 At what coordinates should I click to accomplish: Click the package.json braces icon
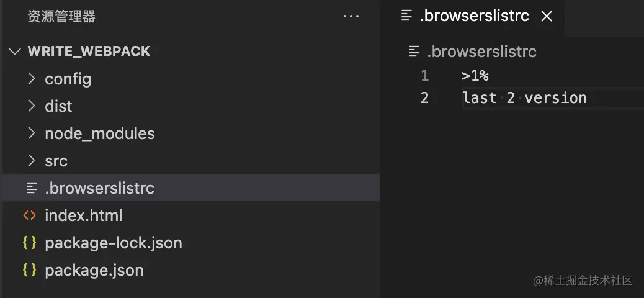(30, 270)
